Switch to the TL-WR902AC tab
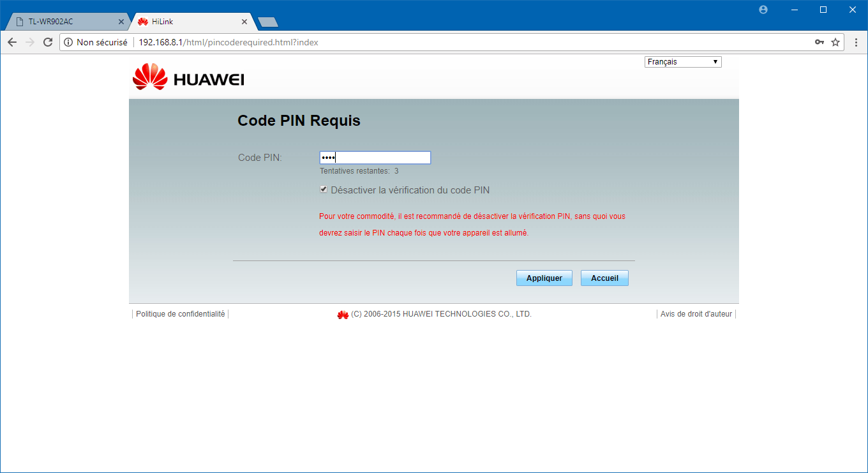Image resolution: width=868 pixels, height=473 pixels. [x=66, y=21]
